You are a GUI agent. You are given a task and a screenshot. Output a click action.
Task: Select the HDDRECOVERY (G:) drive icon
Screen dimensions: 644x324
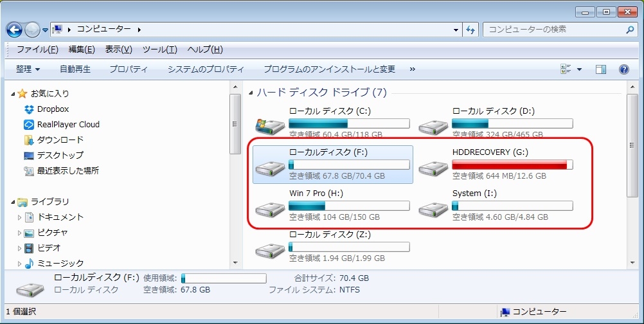pos(433,168)
